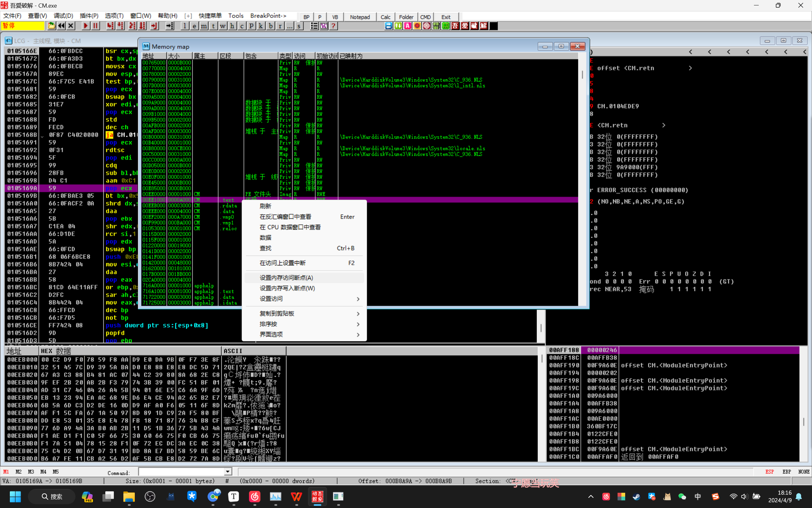Viewport: 812px width, 508px height.
Task: Click the Trace Over toolbar icon
Action: click(x=142, y=26)
